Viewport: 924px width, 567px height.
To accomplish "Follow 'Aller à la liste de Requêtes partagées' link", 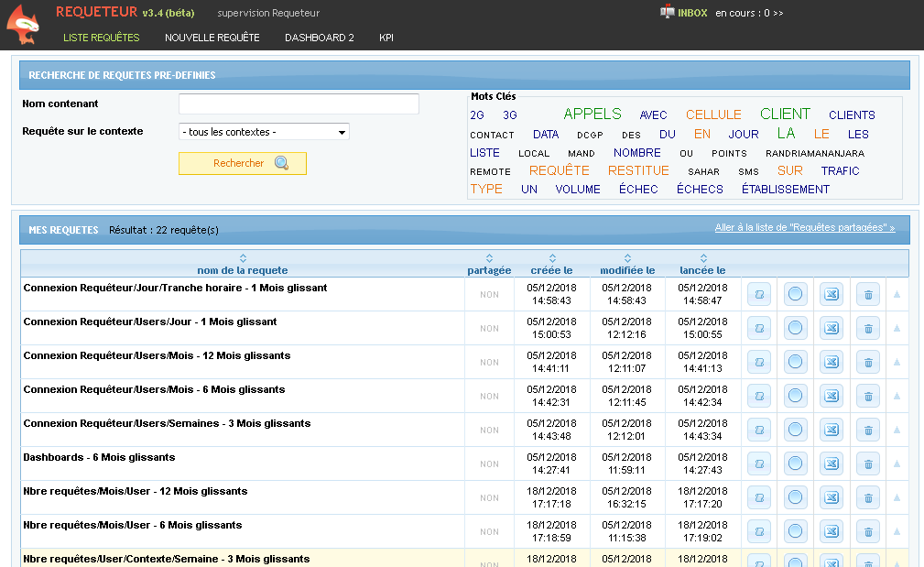I will click(805, 227).
